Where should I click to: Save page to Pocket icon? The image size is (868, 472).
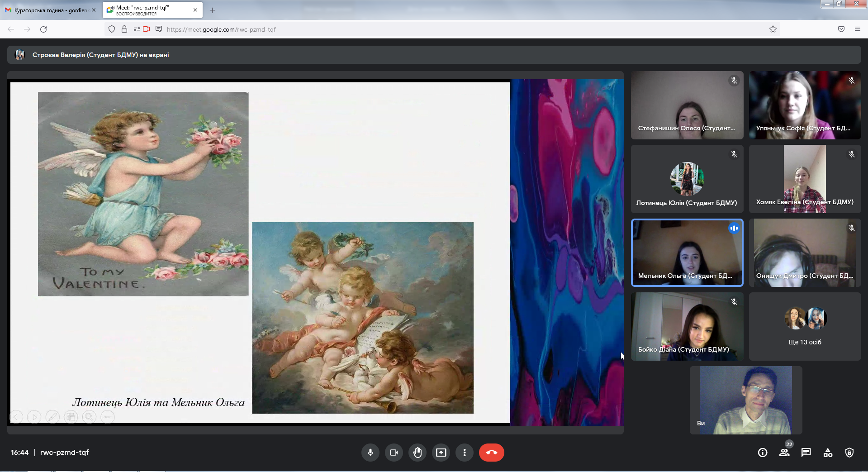coord(841,29)
